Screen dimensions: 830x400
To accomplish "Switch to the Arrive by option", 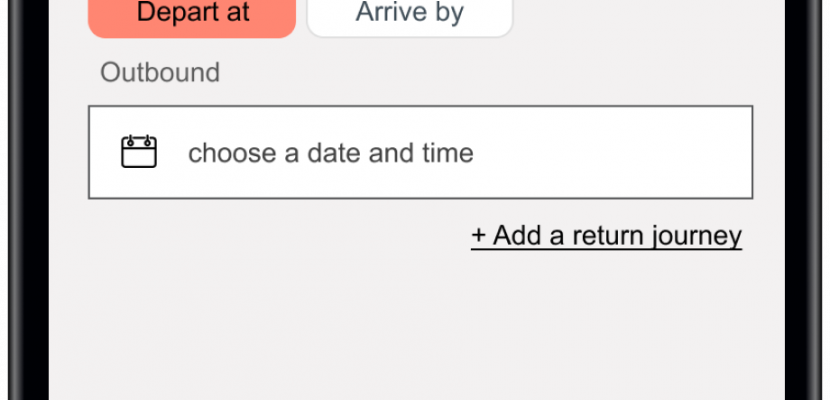I will pos(410,16).
